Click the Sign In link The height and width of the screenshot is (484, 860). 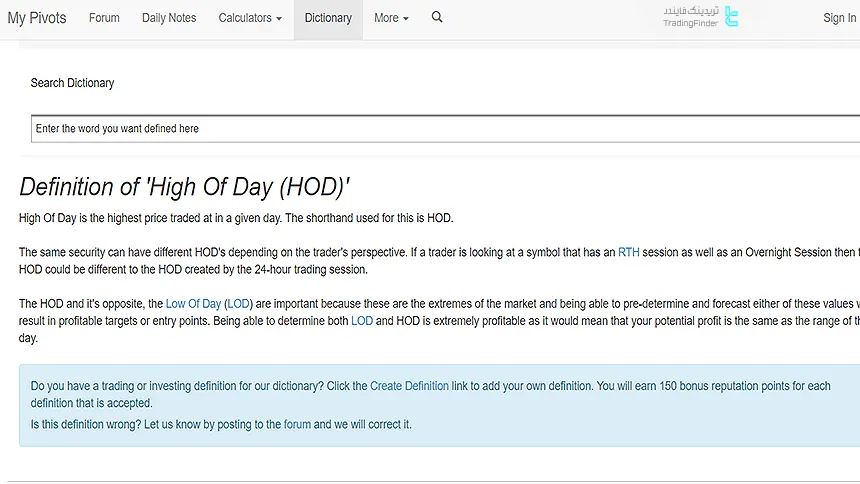(x=839, y=18)
